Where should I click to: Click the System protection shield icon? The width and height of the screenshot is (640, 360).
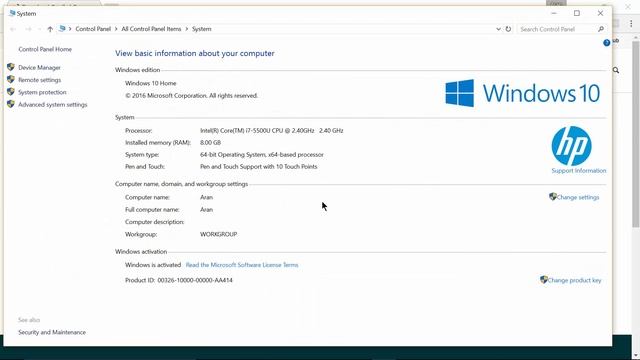(x=11, y=91)
